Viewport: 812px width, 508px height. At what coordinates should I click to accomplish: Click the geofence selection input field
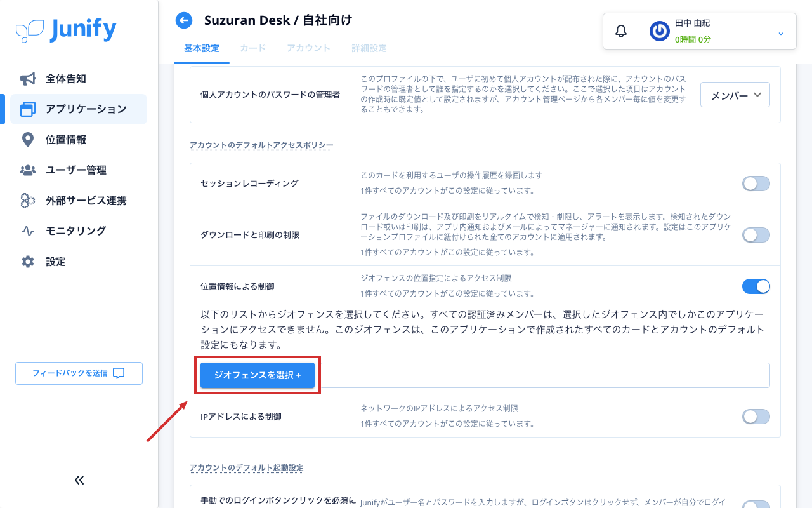point(544,375)
